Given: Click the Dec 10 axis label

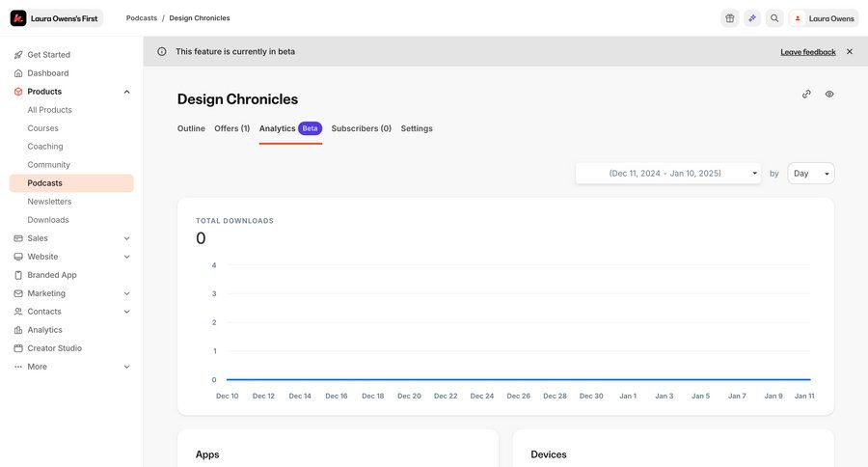Looking at the screenshot, I should coord(227,397).
